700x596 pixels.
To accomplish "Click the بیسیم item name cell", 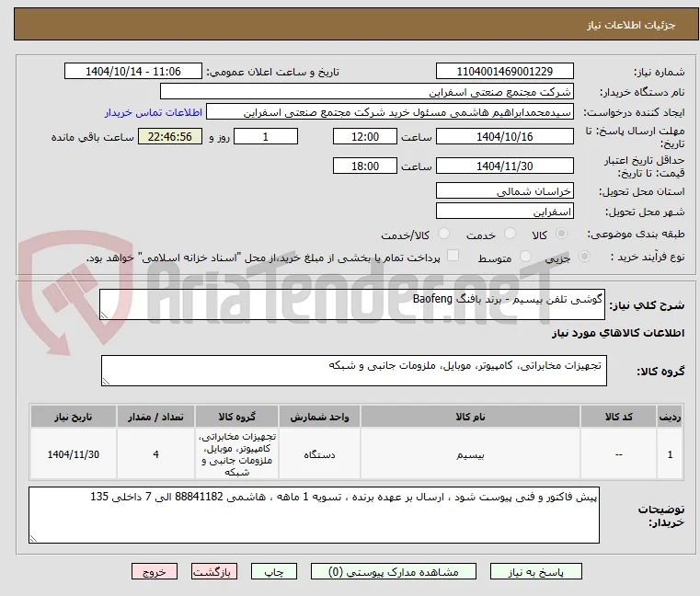I will (471, 454).
